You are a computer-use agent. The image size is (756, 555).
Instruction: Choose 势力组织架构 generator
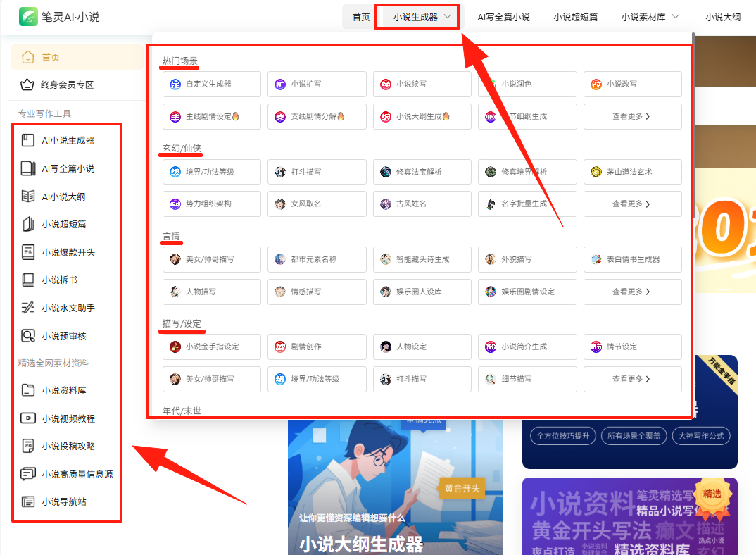[212, 204]
